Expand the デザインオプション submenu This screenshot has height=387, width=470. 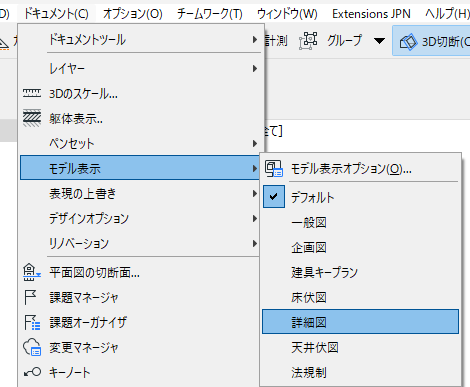(x=140, y=219)
